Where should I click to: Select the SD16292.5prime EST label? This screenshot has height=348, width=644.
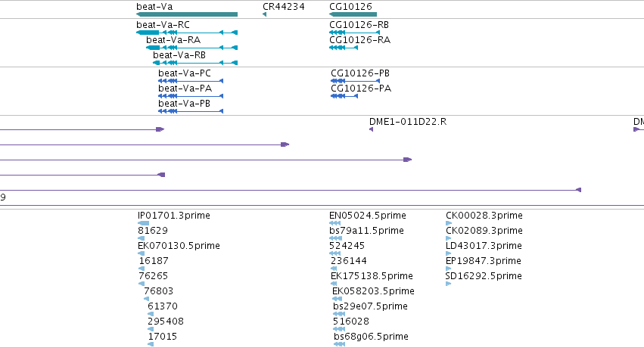[484, 276]
